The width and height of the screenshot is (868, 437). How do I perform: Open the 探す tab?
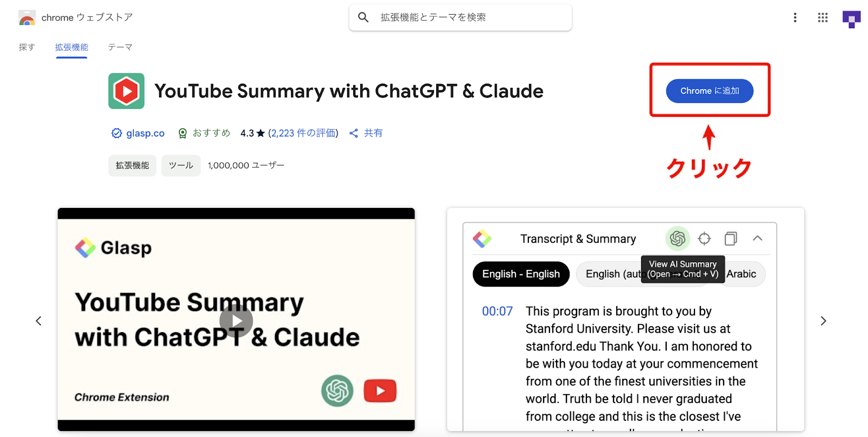pos(27,47)
